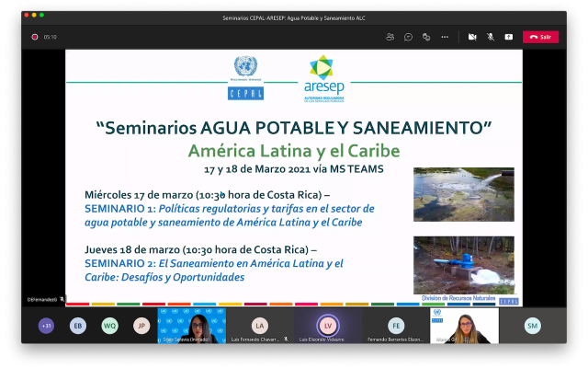The width and height of the screenshot is (588, 368).
Task: Leave the meeting with Salir
Action: [x=540, y=37]
